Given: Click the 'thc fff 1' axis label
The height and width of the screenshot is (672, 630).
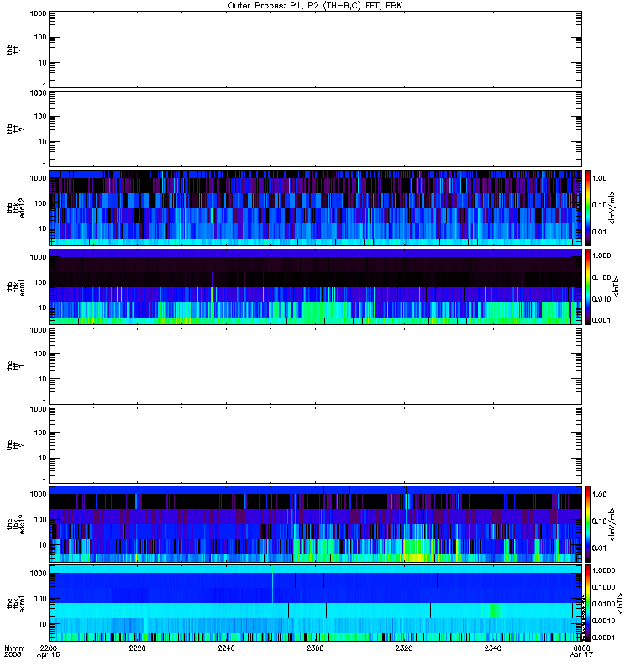Looking at the screenshot, I should 16,366.
